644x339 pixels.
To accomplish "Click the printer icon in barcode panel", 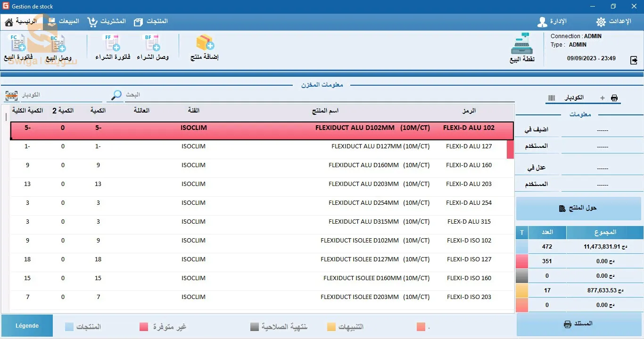I will click(x=614, y=98).
